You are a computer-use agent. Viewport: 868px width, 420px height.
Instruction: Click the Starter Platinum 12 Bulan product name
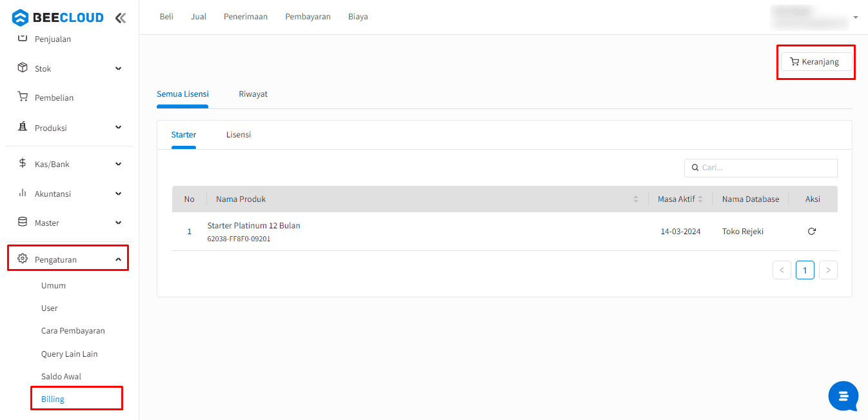coord(253,226)
